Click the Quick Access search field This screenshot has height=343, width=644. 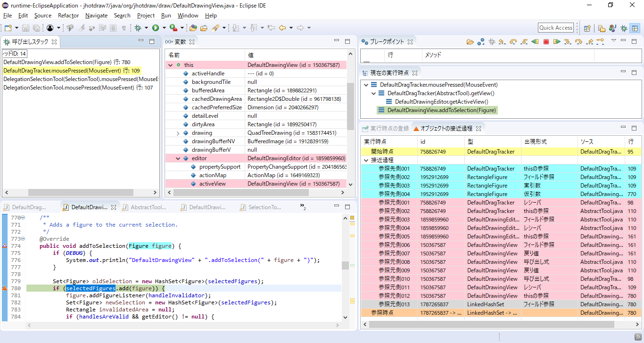coord(556,28)
